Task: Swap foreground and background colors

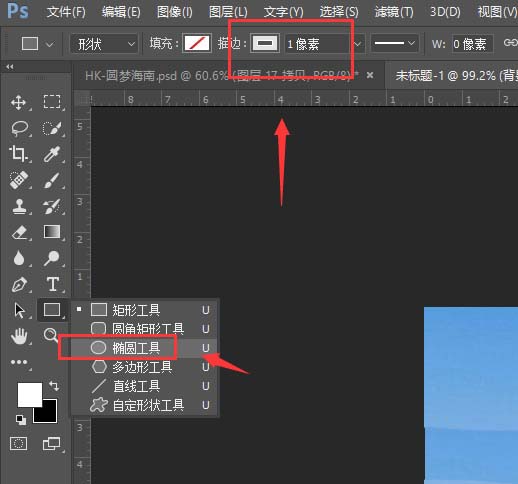Action: [x=54, y=386]
